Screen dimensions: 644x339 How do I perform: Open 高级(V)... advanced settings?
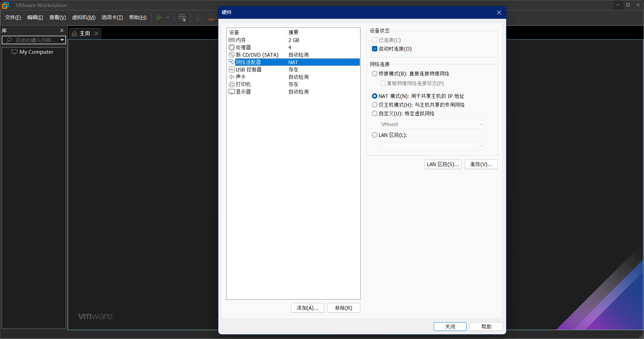481,164
